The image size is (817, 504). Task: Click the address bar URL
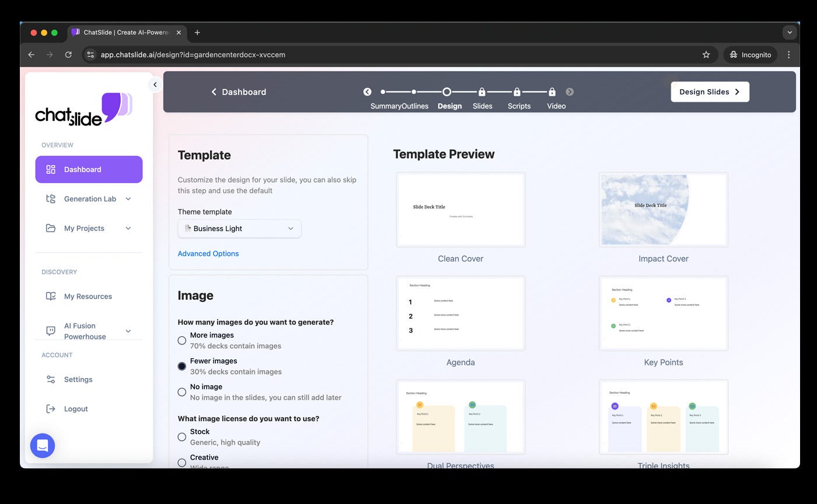[x=193, y=55]
